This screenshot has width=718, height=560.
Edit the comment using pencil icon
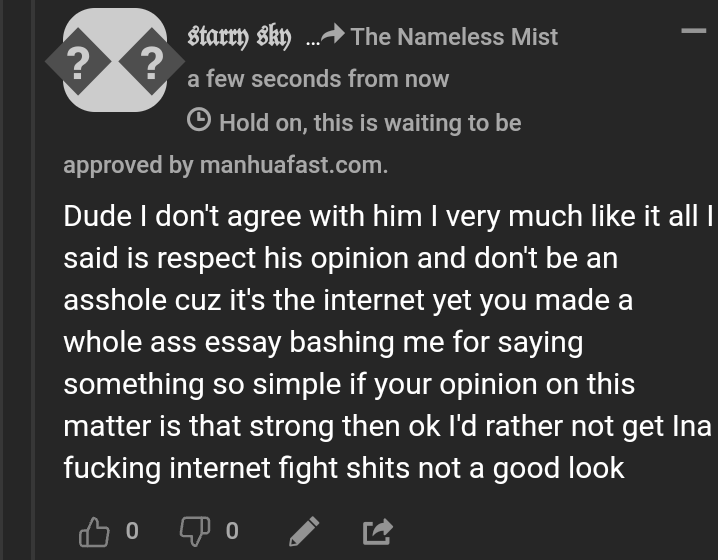pos(304,531)
